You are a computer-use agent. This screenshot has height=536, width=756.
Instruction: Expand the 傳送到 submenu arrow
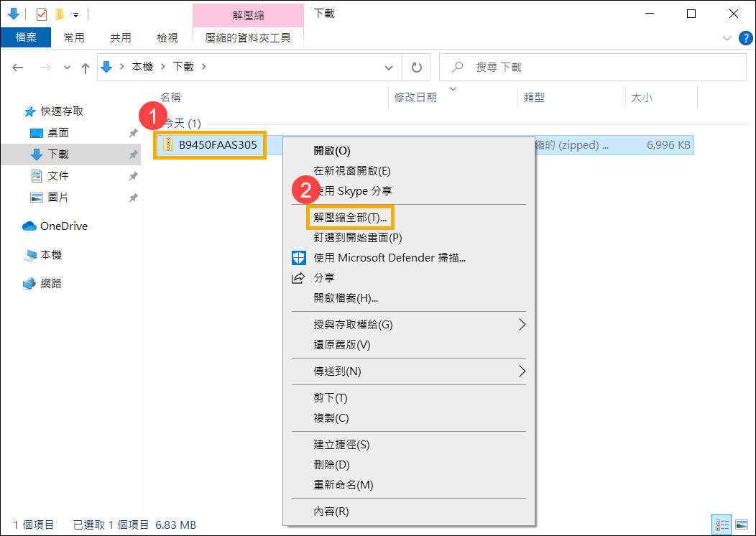point(522,371)
